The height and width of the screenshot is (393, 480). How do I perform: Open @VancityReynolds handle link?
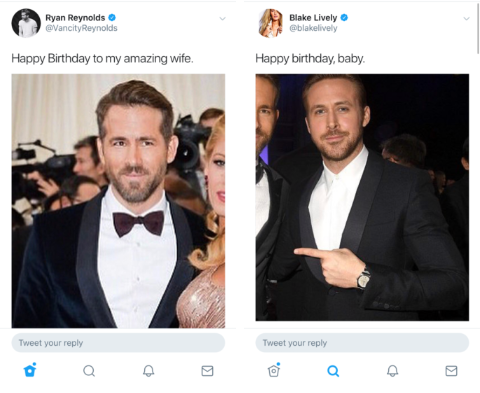click(x=81, y=28)
